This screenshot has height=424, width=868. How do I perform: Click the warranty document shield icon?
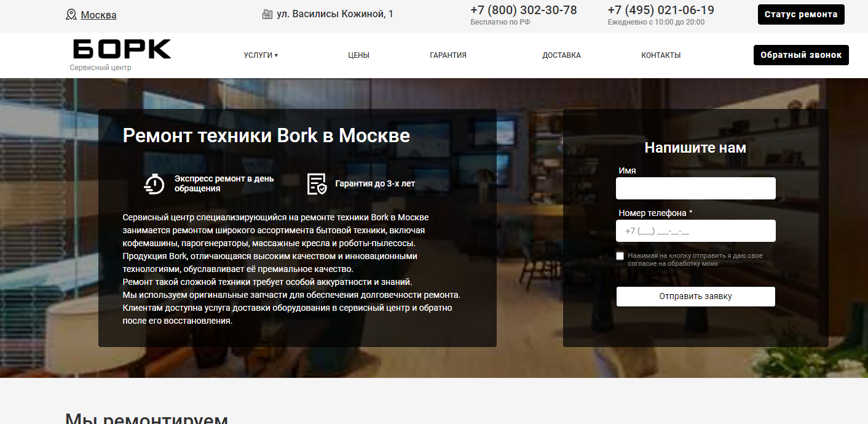tap(317, 183)
